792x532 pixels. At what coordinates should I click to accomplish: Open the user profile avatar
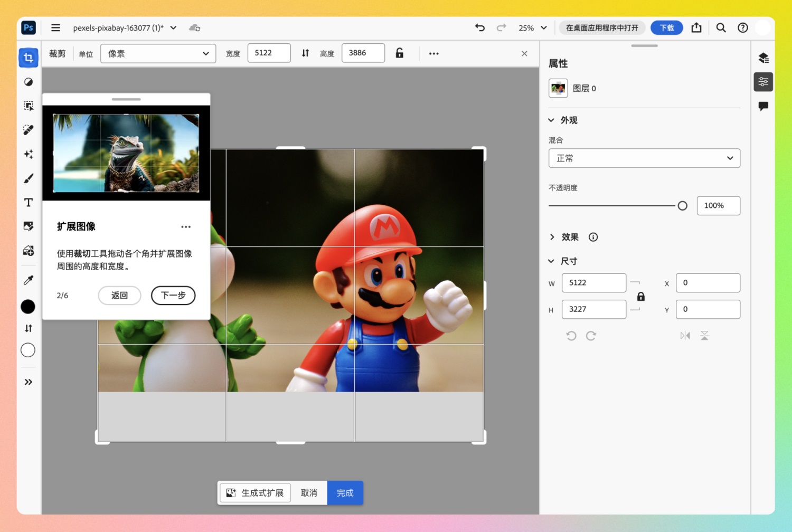pyautogui.click(x=762, y=27)
